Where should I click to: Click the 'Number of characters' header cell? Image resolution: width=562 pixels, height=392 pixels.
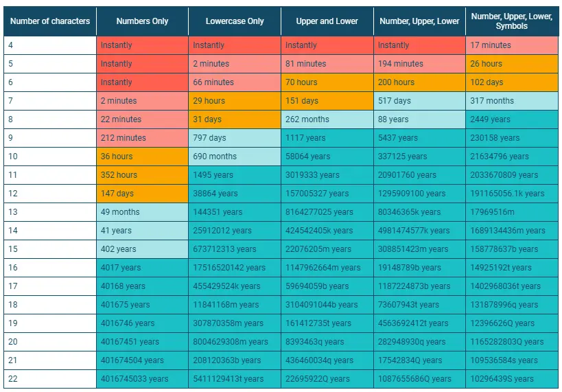pyautogui.click(x=50, y=21)
